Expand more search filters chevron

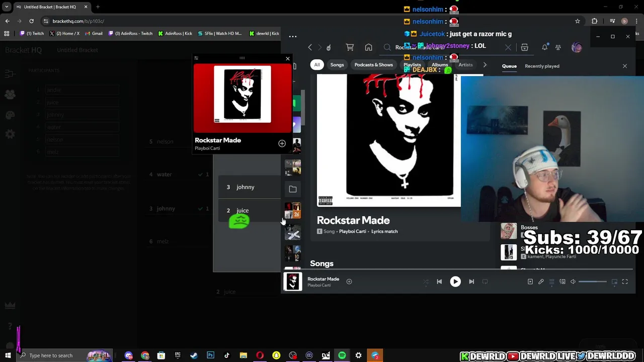point(485,65)
